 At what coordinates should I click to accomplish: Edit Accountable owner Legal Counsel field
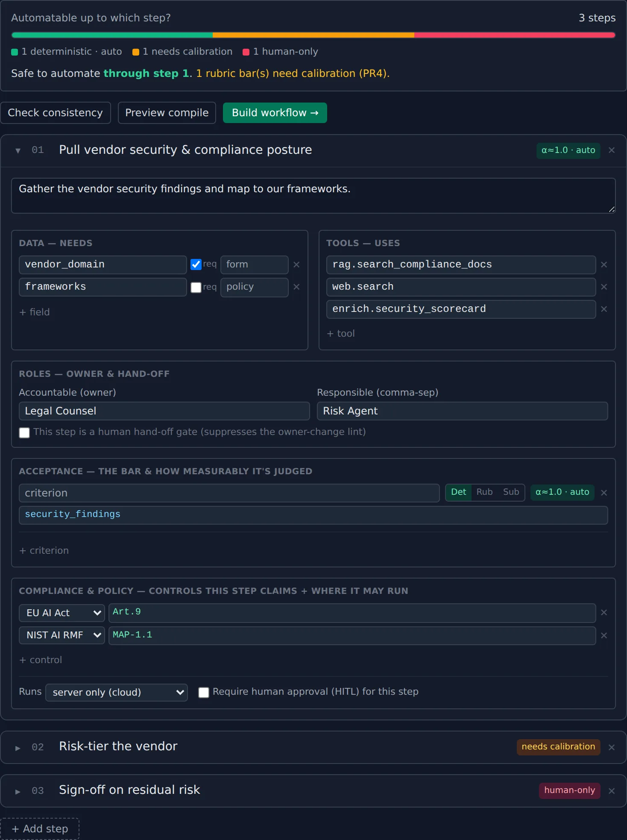coord(164,411)
